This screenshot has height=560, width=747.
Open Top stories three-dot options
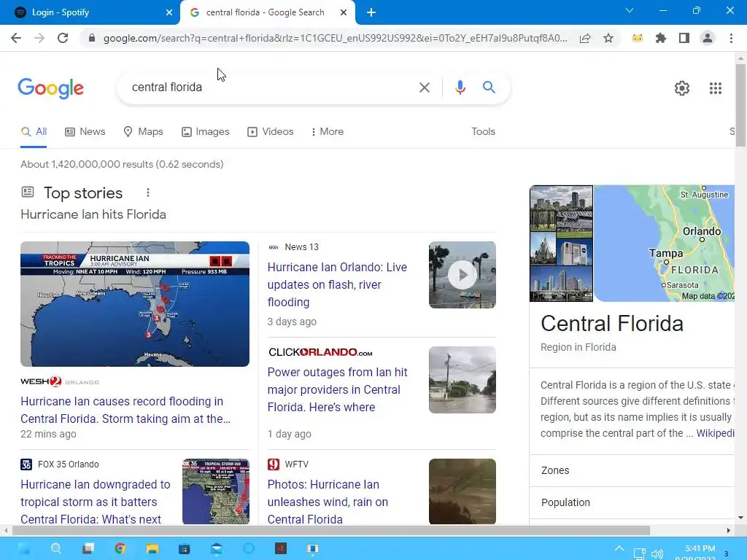click(x=147, y=192)
